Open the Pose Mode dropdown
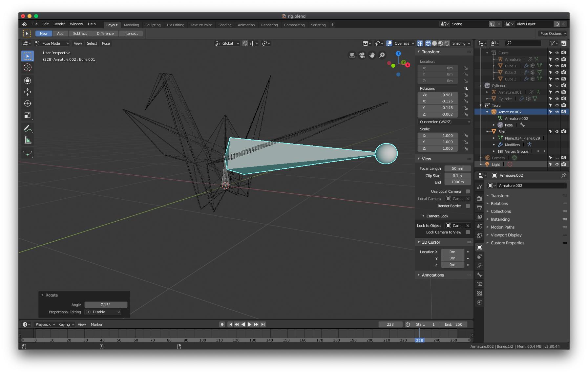 tap(52, 43)
